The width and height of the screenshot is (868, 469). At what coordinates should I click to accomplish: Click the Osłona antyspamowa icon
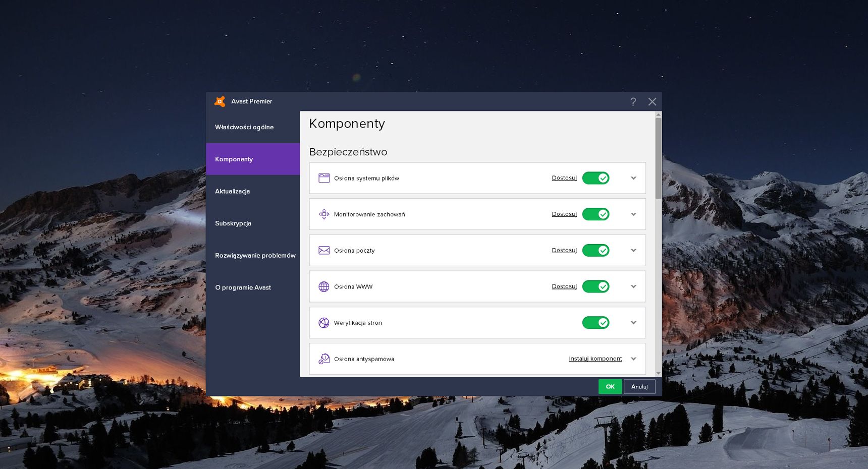[x=324, y=359]
